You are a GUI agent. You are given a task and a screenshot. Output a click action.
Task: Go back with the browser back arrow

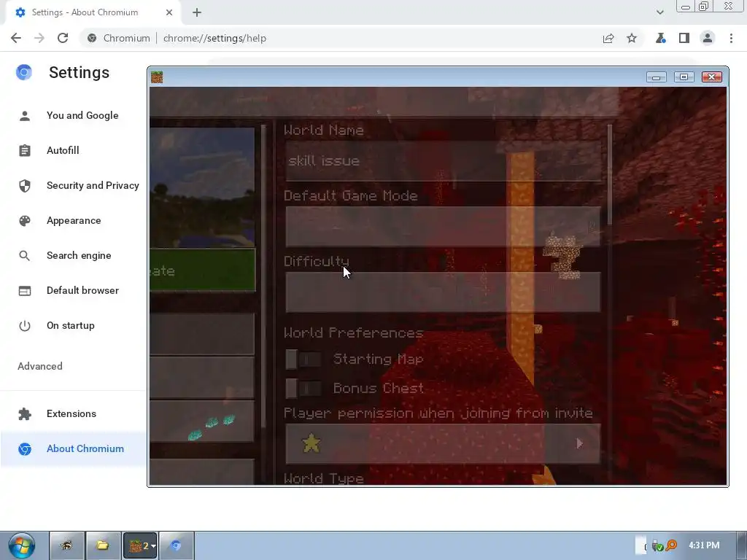pos(16,38)
